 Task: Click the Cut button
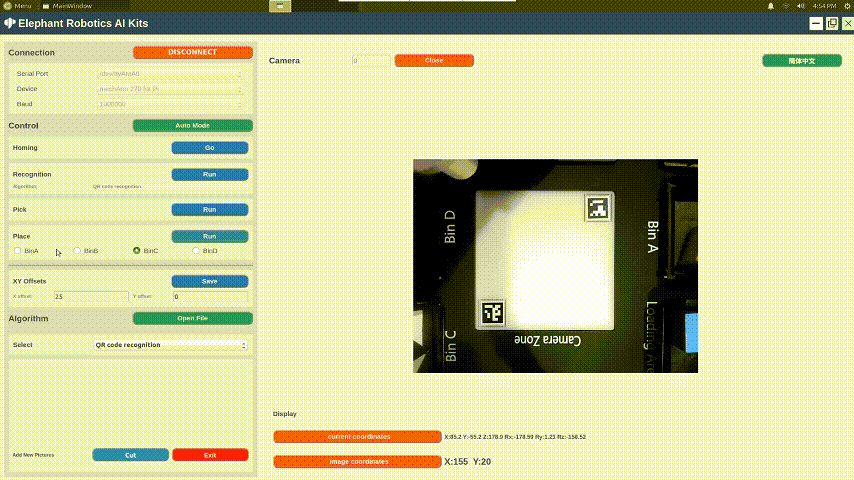coord(130,455)
